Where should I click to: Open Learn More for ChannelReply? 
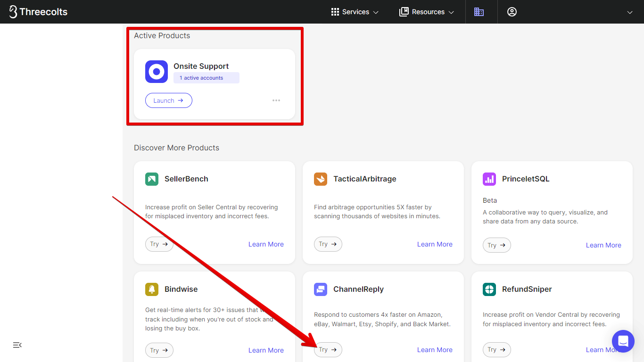435,350
